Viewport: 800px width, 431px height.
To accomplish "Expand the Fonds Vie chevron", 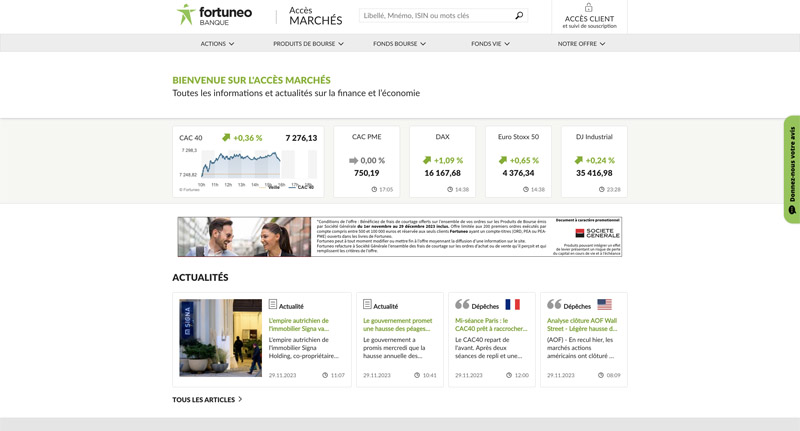I will point(507,44).
